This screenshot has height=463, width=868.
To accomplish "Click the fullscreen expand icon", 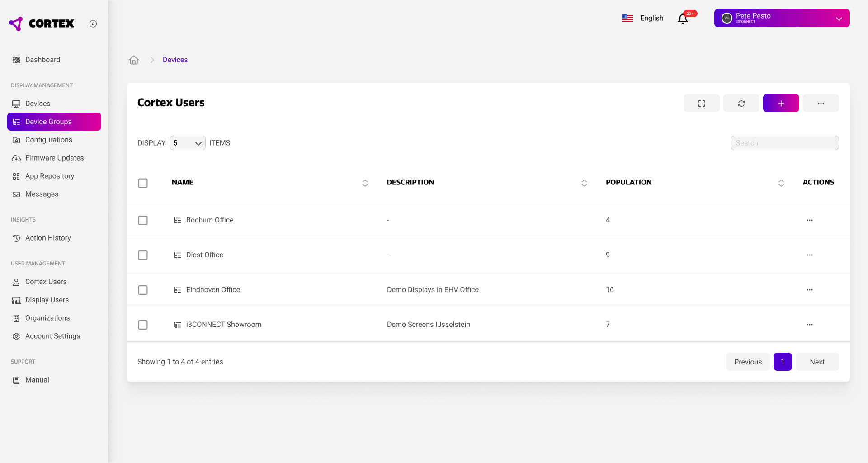I will 701,104.
